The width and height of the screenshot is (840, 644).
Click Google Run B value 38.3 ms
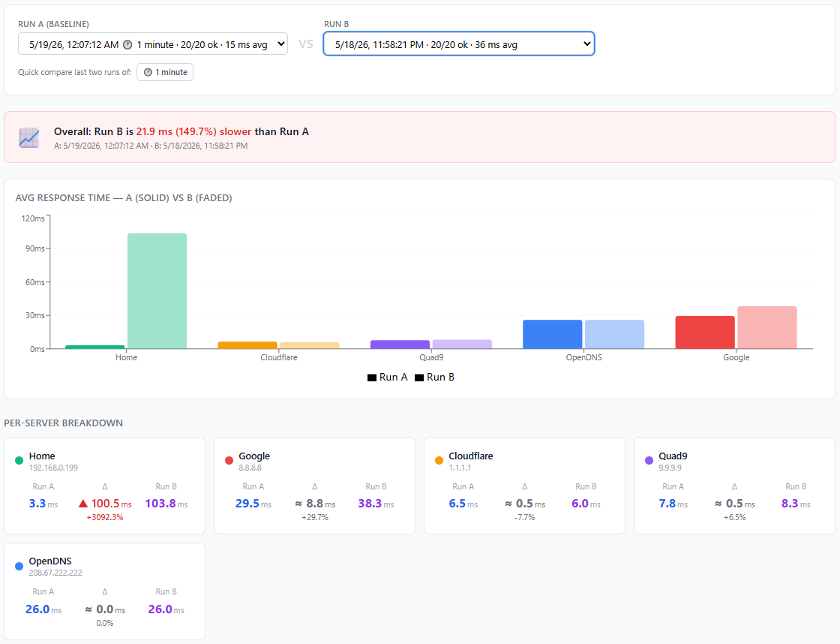[376, 504]
